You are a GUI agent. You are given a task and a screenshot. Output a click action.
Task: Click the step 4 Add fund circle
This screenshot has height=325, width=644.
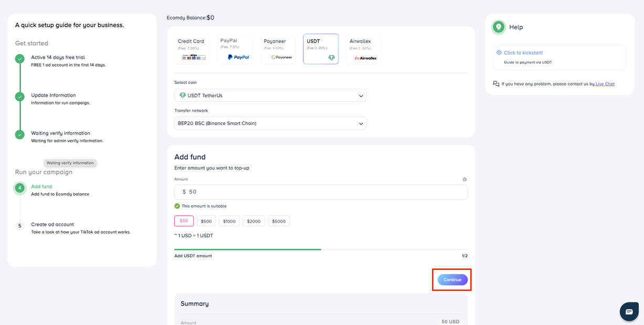click(x=20, y=188)
